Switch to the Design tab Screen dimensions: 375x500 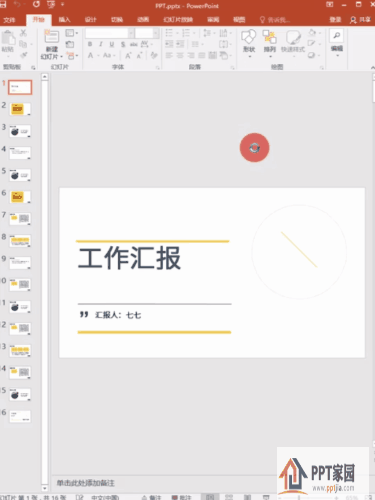(90, 20)
